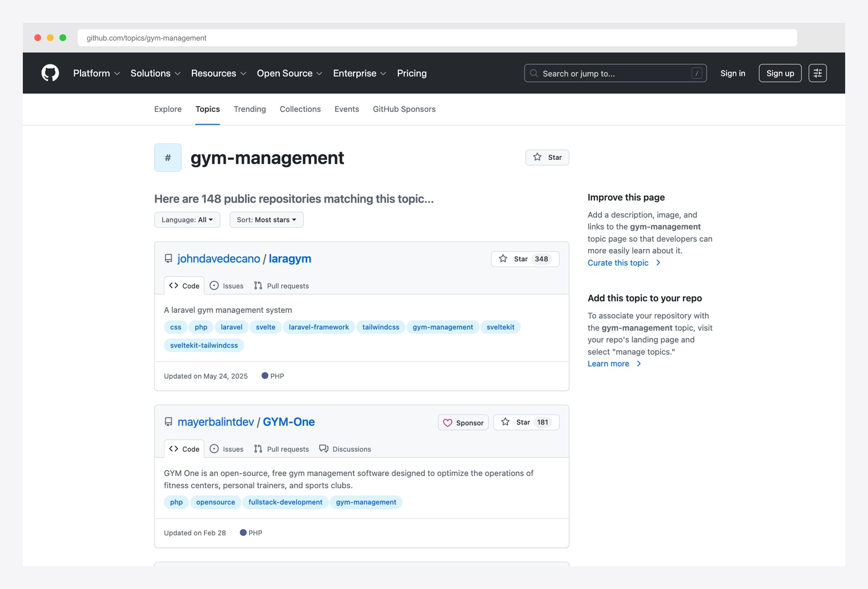The height and width of the screenshot is (589, 868).
Task: Open GYM-One Pull requests tab
Action: coord(282,449)
